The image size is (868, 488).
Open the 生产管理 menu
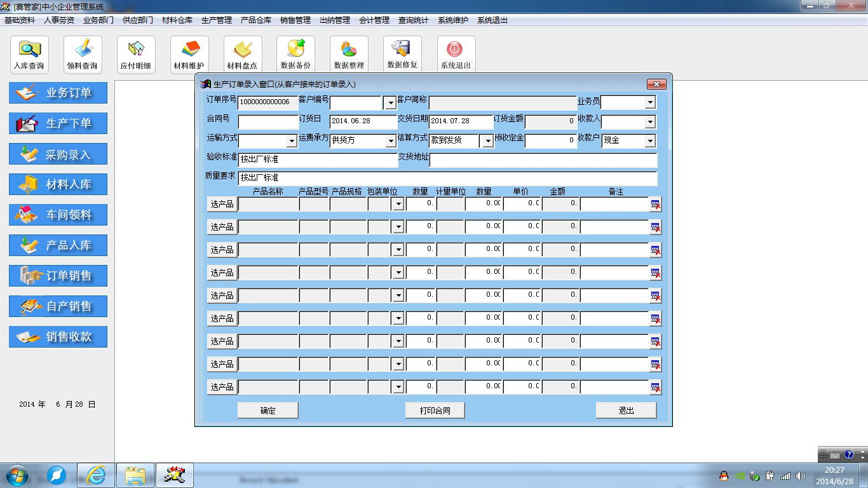click(x=216, y=20)
